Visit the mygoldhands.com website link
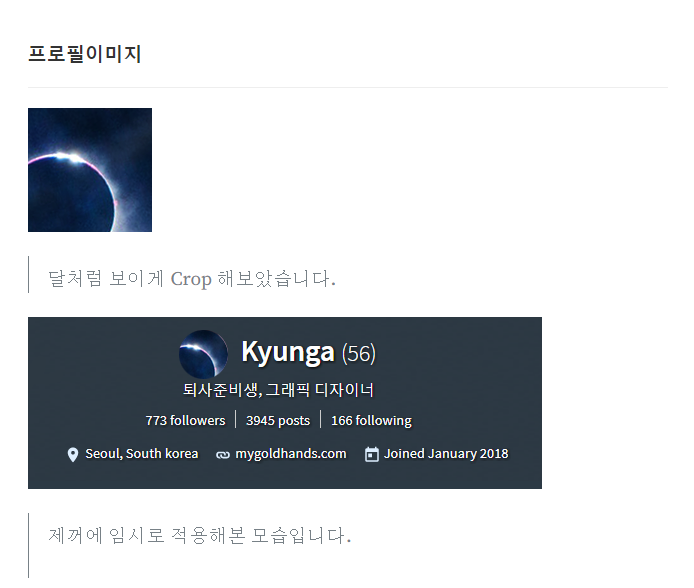Viewport: 694px width, 588px height. click(291, 454)
